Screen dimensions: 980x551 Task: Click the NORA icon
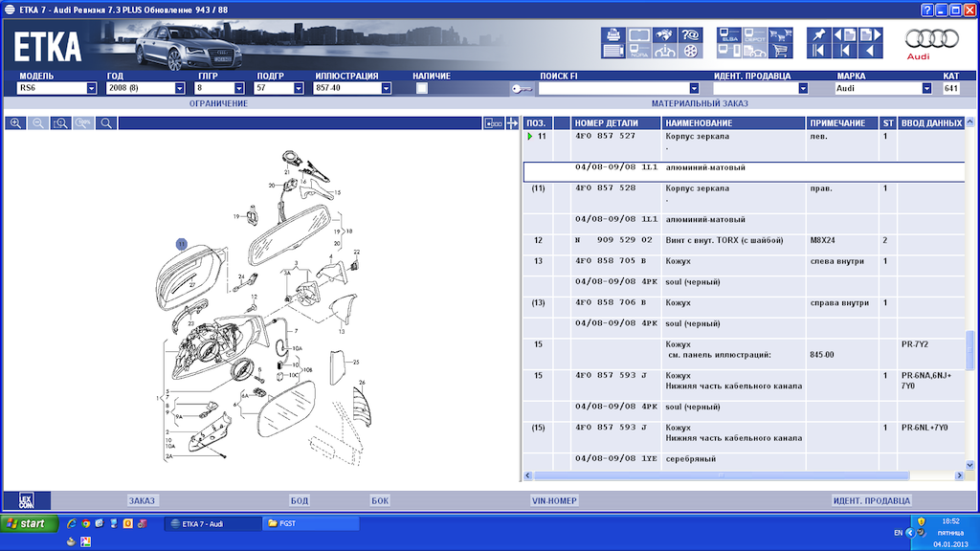[x=638, y=51]
